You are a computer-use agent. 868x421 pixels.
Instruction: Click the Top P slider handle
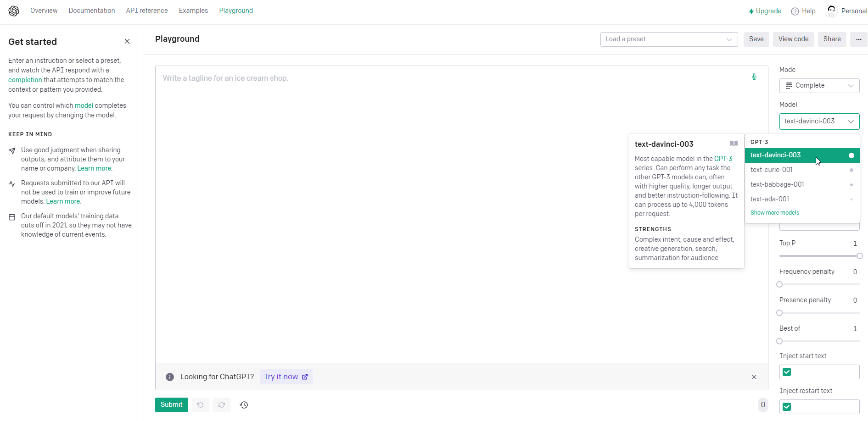tap(860, 256)
